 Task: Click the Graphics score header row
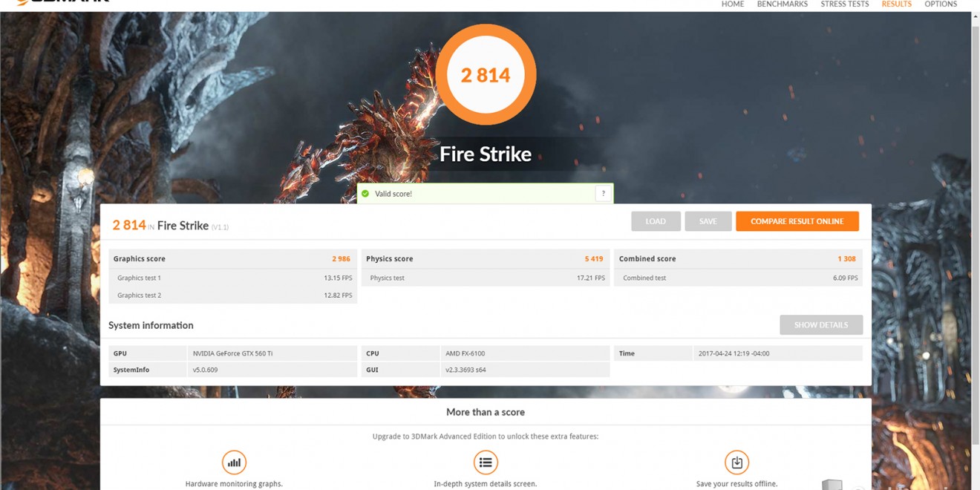click(x=232, y=259)
